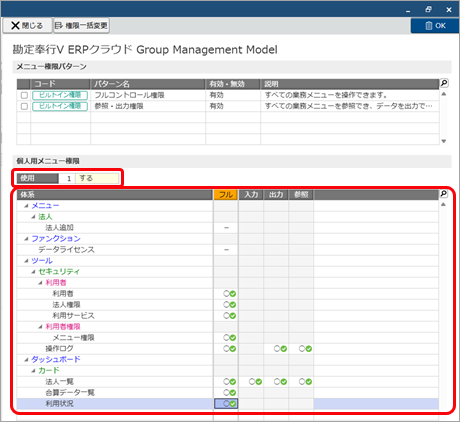The width and height of the screenshot is (460, 422).
Task: Toggle フル permission for メニュー権限 row
Action: click(x=230, y=338)
